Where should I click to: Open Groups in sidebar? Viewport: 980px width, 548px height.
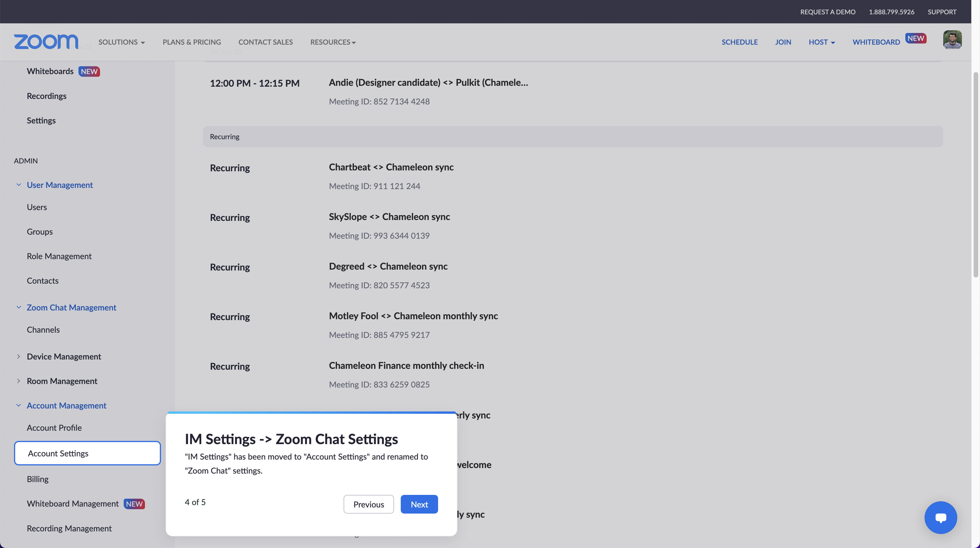pos(40,232)
